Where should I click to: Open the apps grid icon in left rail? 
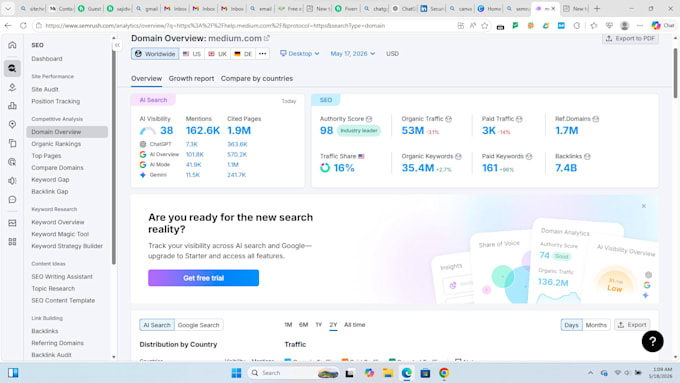tap(12, 242)
